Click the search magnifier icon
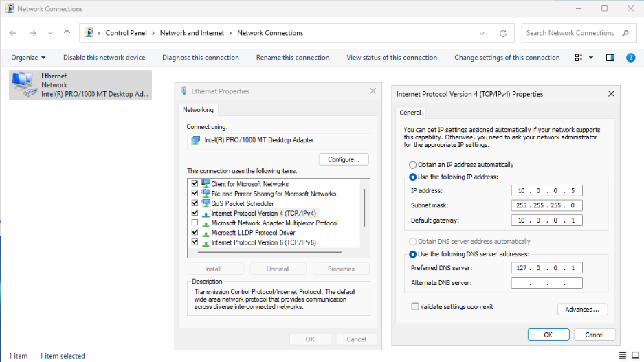Image resolution: width=644 pixels, height=362 pixels. 625,33
